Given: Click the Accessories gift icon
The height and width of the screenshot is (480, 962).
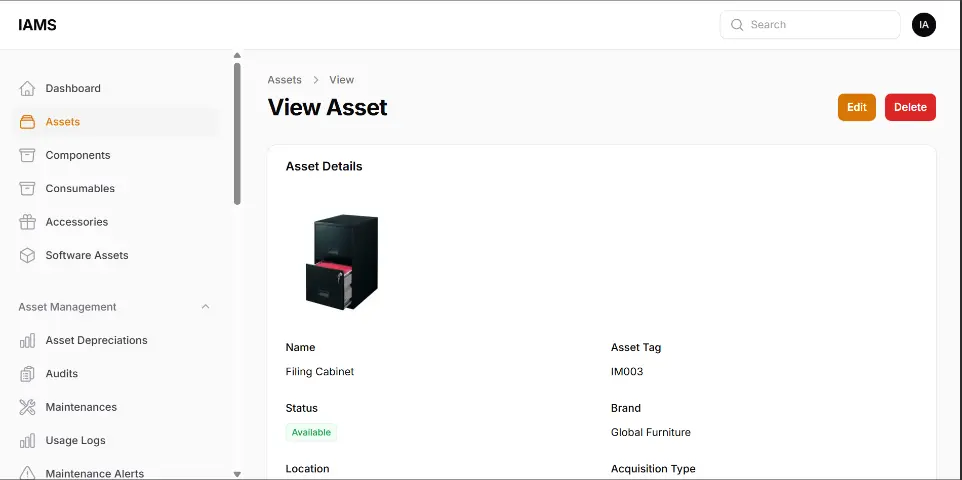Looking at the screenshot, I should (27, 222).
